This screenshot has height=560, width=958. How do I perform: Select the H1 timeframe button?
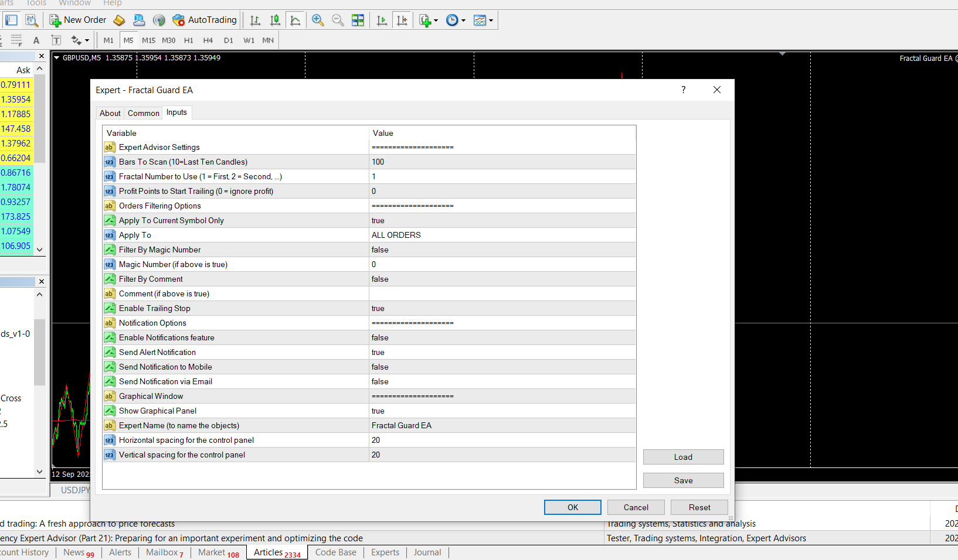coord(188,40)
